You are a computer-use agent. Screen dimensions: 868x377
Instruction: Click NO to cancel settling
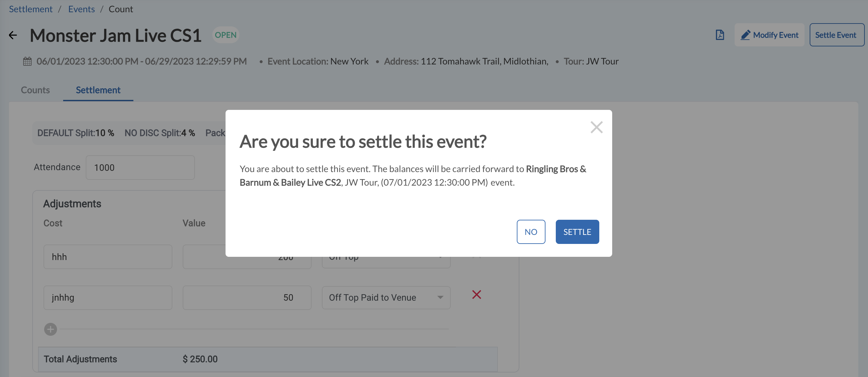pyautogui.click(x=531, y=232)
